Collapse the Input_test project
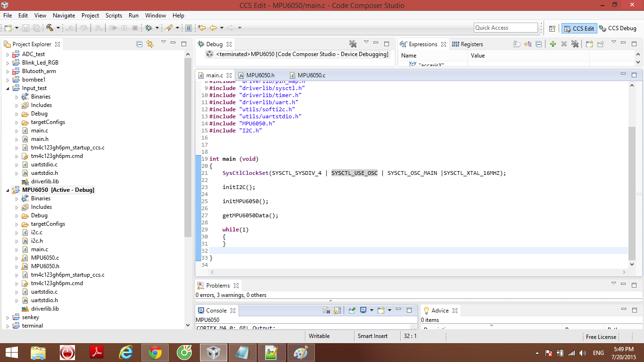Viewport: 644px width, 362px height. (x=8, y=88)
